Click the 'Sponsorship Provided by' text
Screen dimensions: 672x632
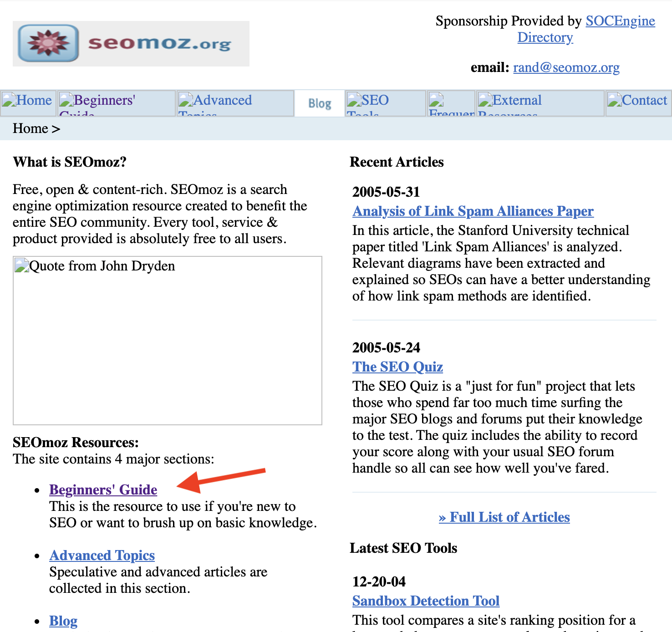click(x=509, y=21)
